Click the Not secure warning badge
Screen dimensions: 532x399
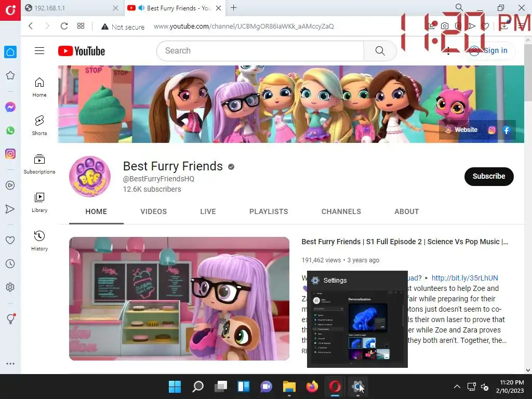[123, 27]
